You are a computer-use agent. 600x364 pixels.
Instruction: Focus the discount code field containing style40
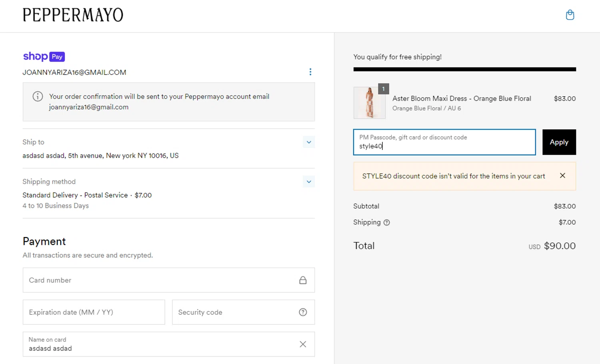coord(444,142)
